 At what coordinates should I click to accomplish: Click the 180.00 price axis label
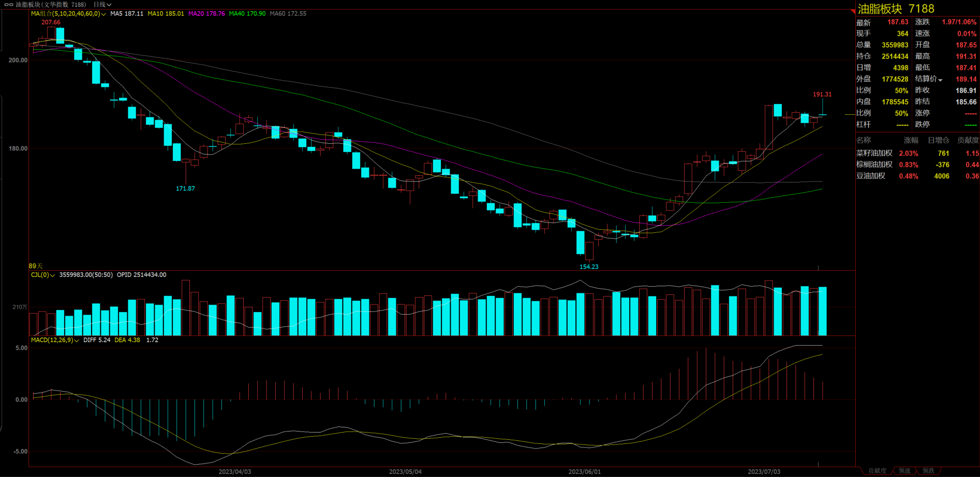[x=18, y=149]
